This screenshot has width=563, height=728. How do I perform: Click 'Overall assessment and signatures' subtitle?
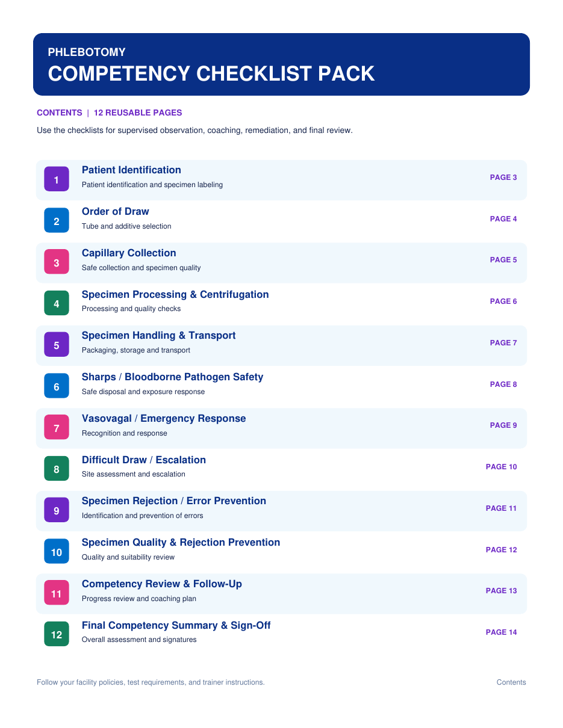click(x=139, y=640)
